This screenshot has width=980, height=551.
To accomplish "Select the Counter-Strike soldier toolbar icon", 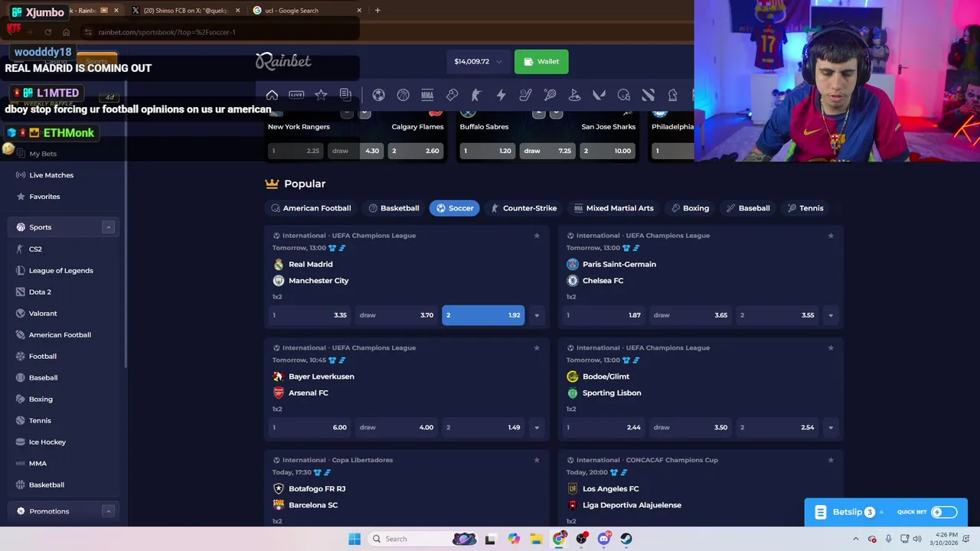I will tap(476, 95).
